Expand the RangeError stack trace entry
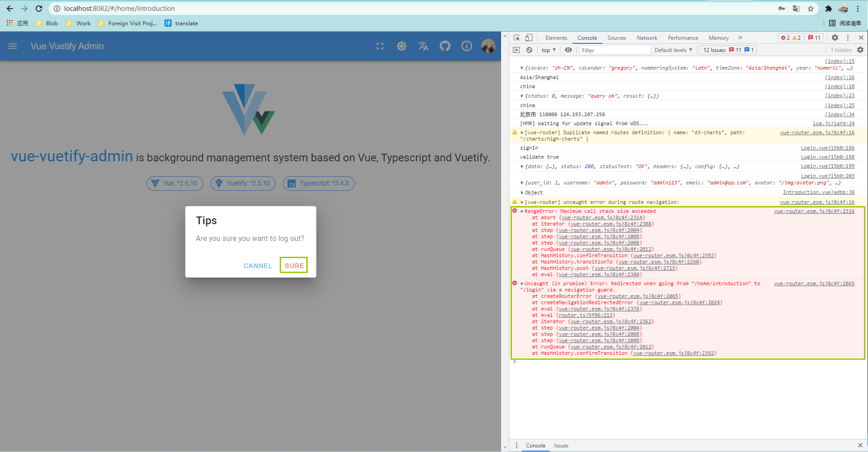This screenshot has height=452, width=868. pyautogui.click(x=522, y=211)
